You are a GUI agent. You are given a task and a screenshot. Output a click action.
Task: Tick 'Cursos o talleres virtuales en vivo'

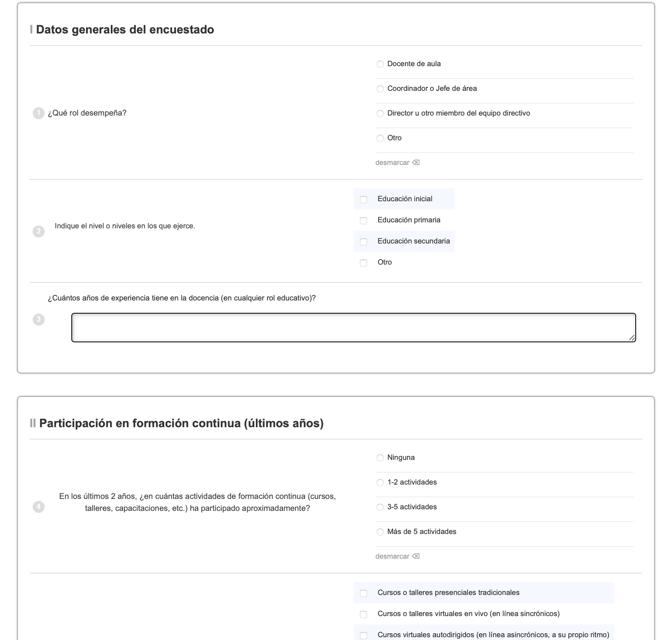point(364,614)
